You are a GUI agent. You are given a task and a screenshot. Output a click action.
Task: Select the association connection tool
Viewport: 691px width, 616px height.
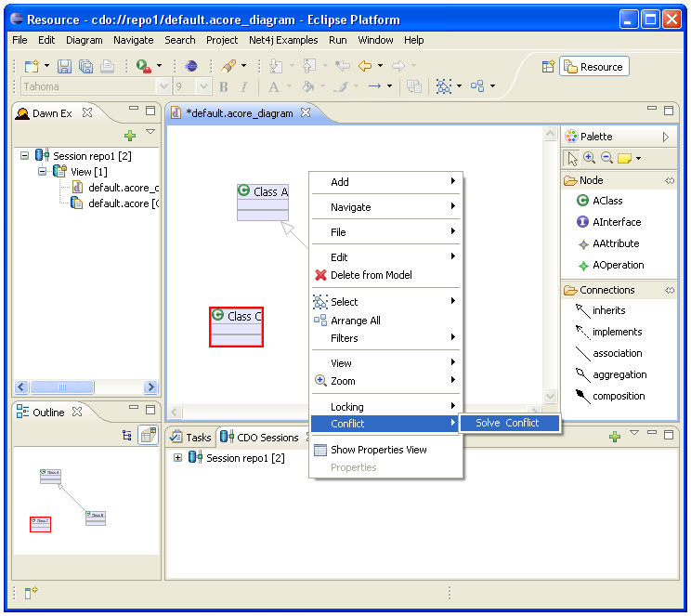tap(608, 354)
